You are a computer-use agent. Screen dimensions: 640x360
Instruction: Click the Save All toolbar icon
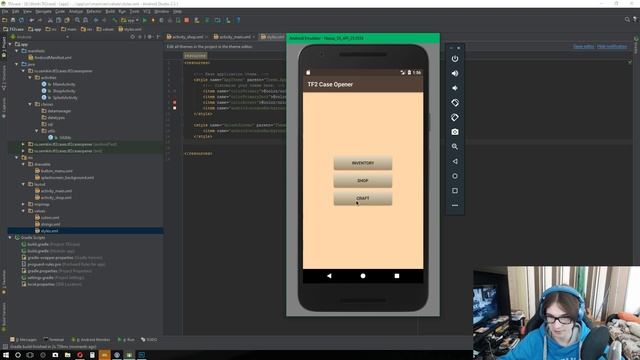click(13, 20)
